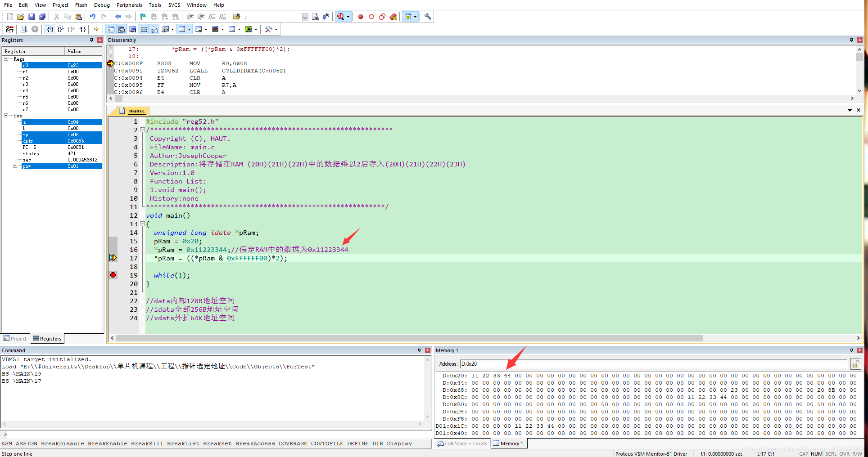Screen dimensions: 868x457
Task: Toggle the Disassembly Window icon
Action: pyautogui.click(x=122, y=29)
